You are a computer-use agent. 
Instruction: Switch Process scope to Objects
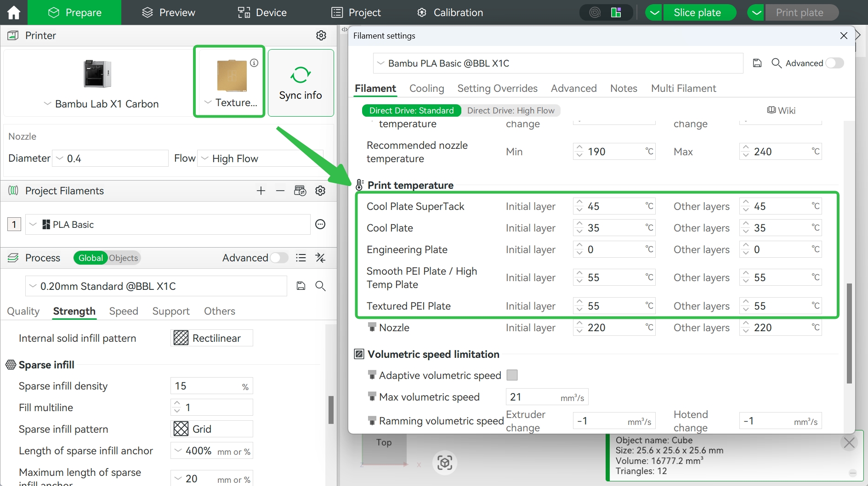[124, 258]
